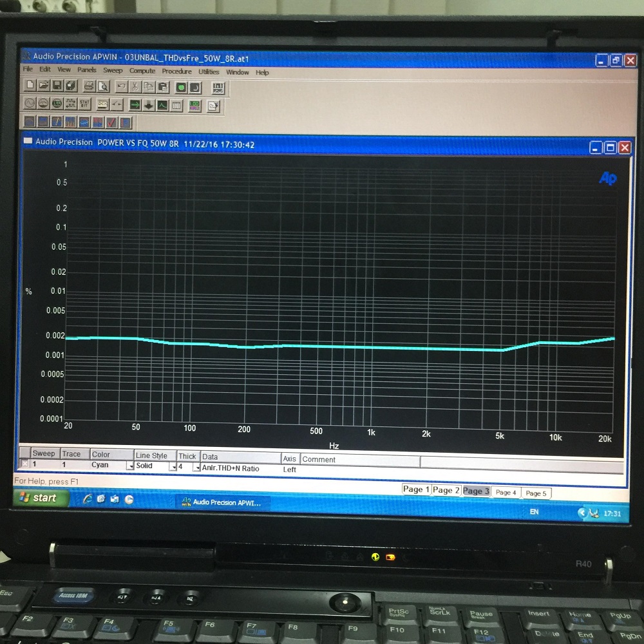Click the Save floppy disk icon
The width and height of the screenshot is (644, 644).
pyautogui.click(x=57, y=86)
